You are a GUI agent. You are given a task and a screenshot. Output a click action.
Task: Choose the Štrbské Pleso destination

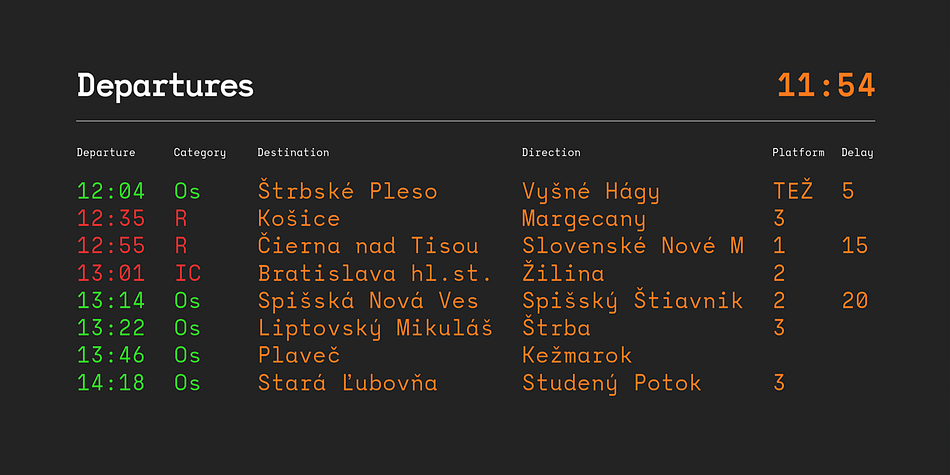(x=347, y=190)
